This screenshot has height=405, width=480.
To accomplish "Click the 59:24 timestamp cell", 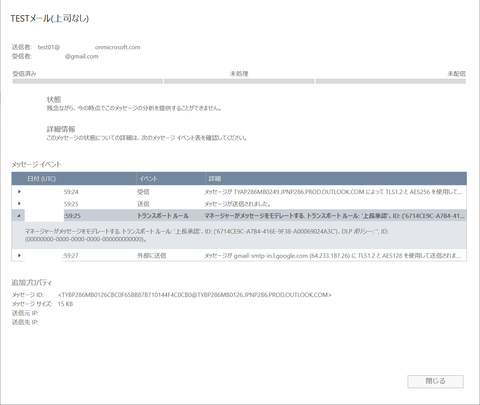I will tap(71, 192).
